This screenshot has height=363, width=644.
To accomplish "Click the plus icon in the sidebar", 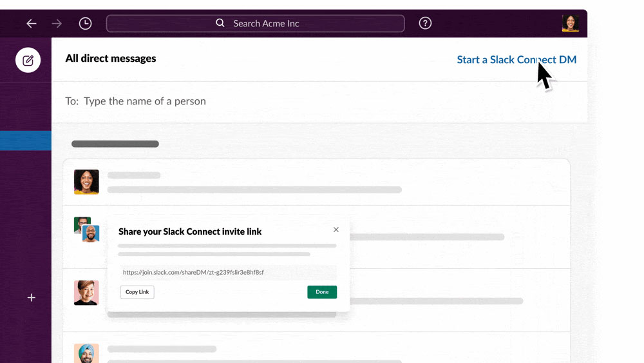I will 31,297.
